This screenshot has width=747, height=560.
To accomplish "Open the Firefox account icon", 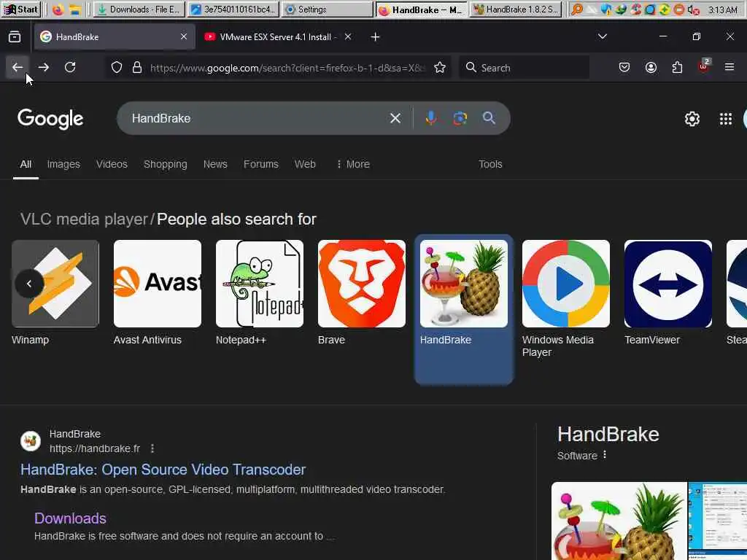I will (x=651, y=67).
